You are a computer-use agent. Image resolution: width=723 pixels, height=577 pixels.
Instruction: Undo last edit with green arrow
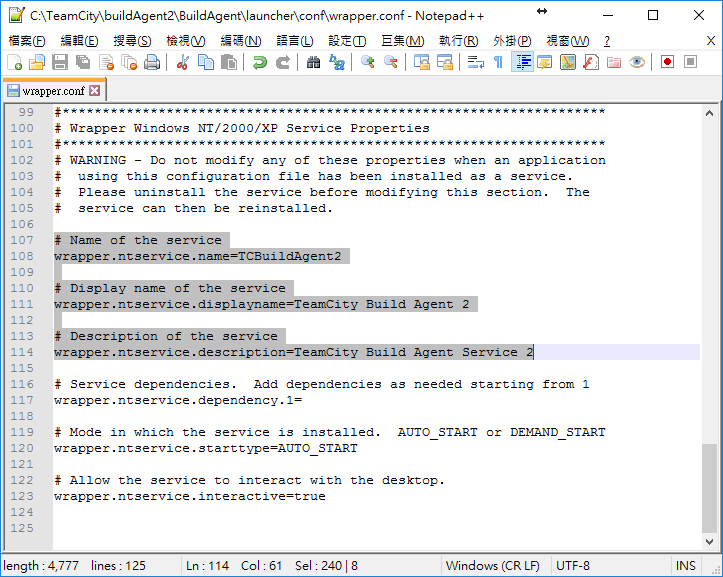[260, 62]
